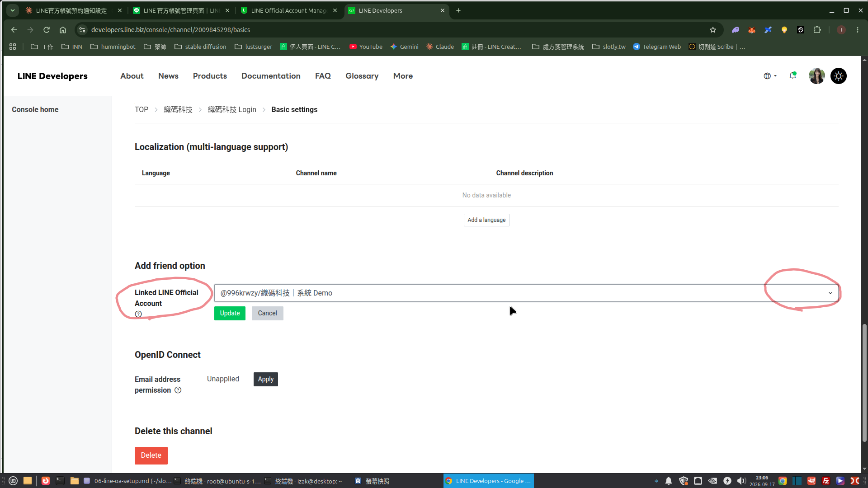
Task: Open the More menu
Action: click(403, 76)
